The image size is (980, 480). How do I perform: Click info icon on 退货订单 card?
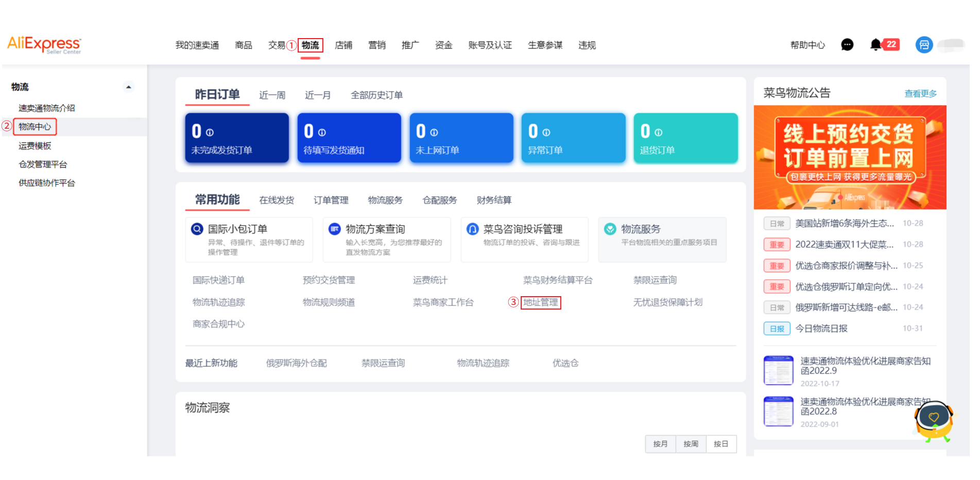pos(659,132)
